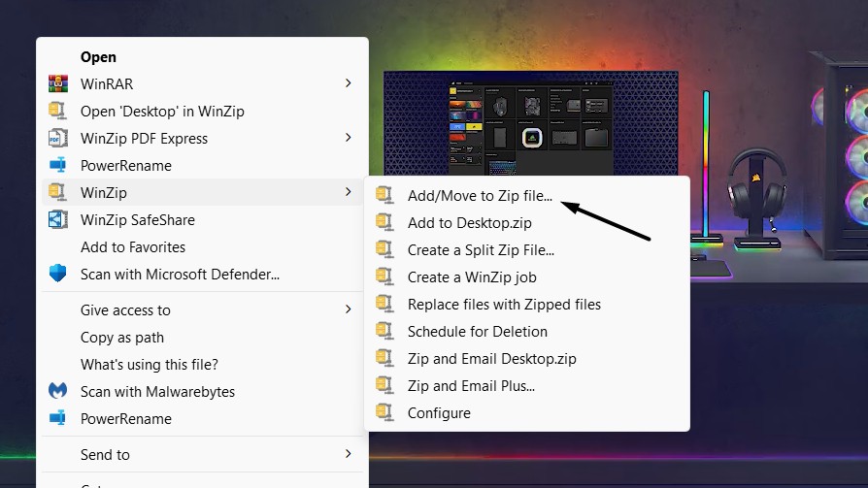The width and height of the screenshot is (868, 488).
Task: Choose Zip and Email Desktop.zip
Action: [x=527, y=358]
